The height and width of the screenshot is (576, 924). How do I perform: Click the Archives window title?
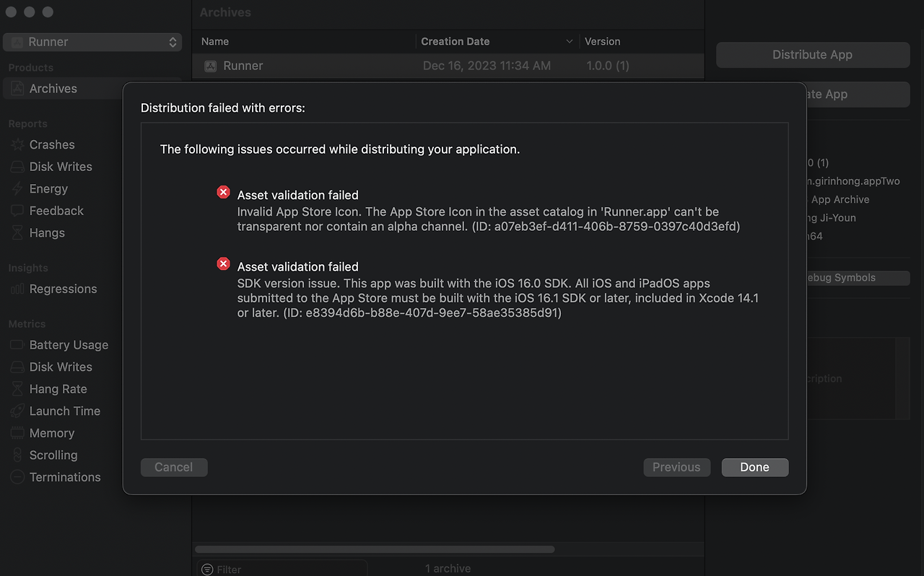(225, 13)
